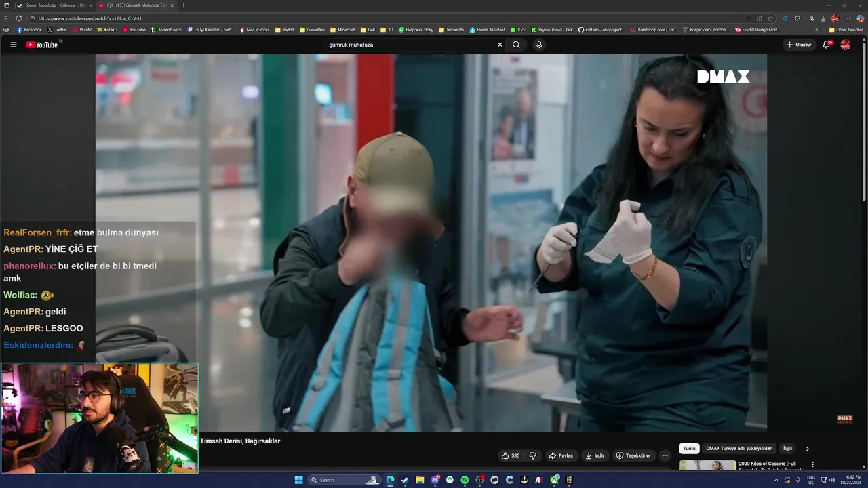The image size is (868, 488).
Task: Open the Copilot sidebar icon
Action: click(x=861, y=18)
